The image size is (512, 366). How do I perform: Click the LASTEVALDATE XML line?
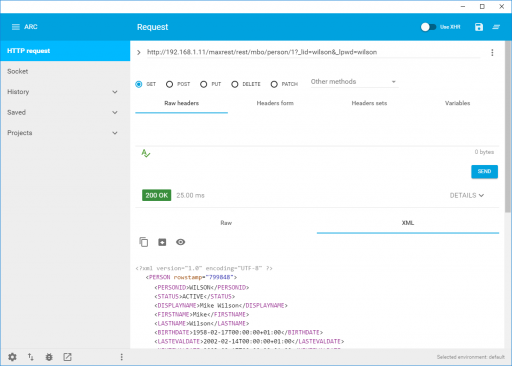tap(249, 341)
